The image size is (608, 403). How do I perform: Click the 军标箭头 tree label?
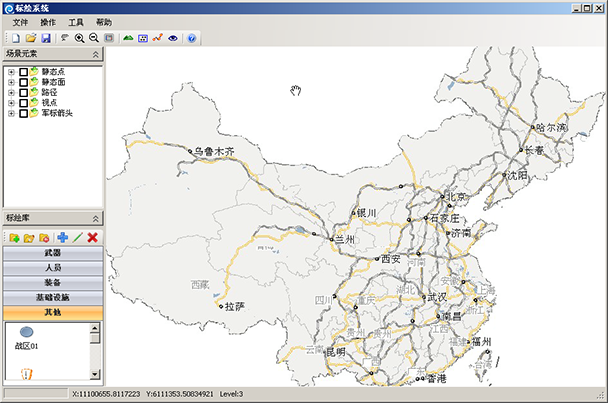tap(57, 113)
